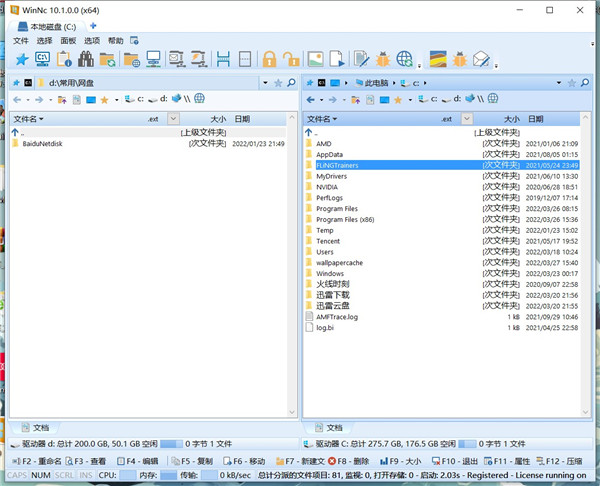Click the command prompt icon in toolbar
The image size is (600, 486).
click(43, 59)
